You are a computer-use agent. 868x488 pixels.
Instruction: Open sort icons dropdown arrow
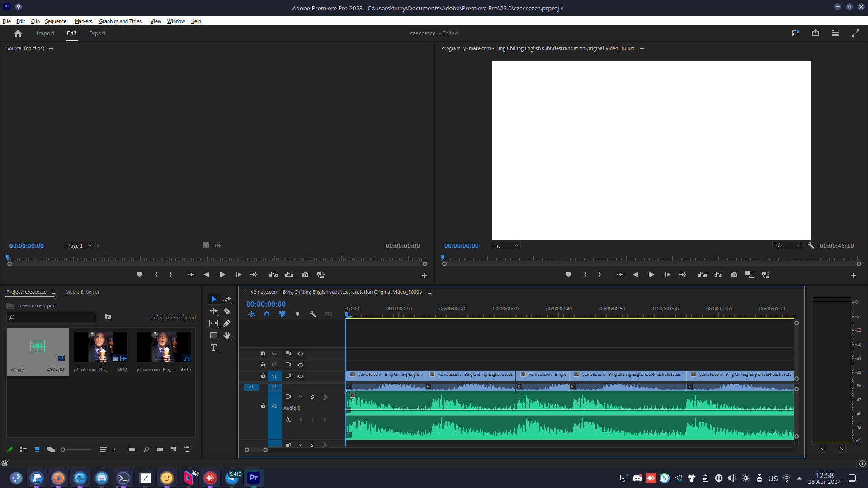[113, 449]
